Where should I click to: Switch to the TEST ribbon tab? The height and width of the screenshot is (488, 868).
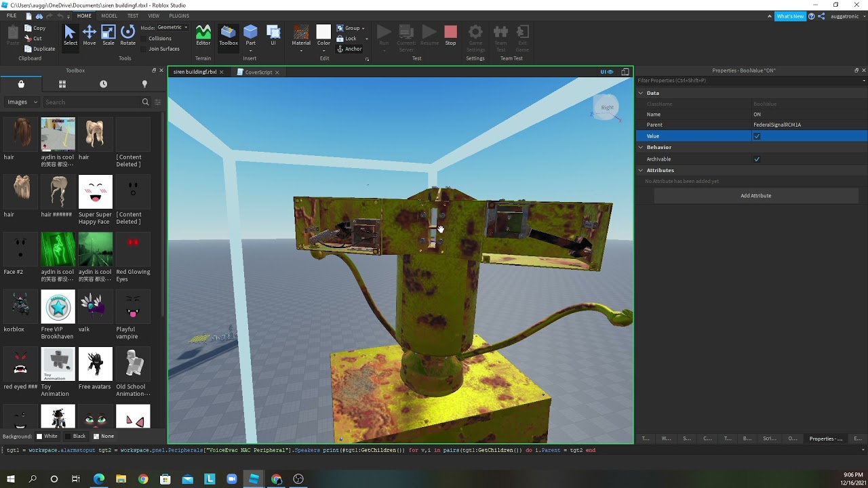[x=133, y=16]
